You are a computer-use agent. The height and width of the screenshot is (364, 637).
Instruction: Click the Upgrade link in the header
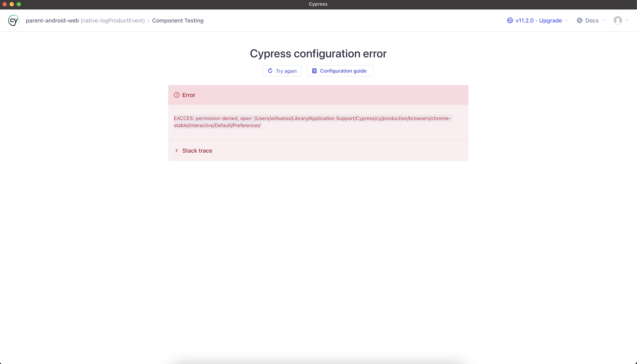tap(550, 21)
